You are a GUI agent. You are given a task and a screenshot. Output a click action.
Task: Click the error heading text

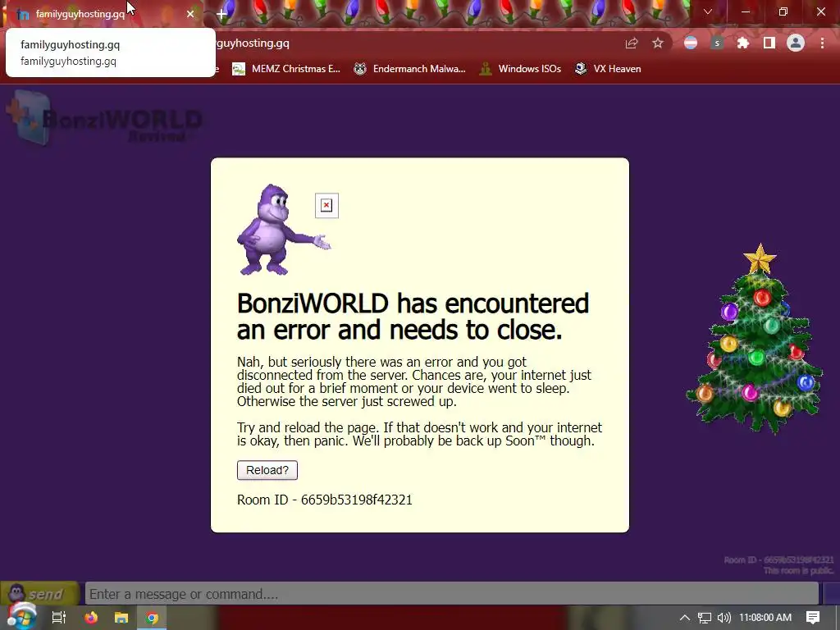[413, 317]
